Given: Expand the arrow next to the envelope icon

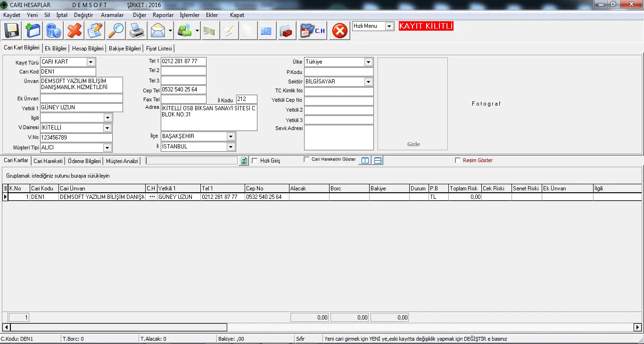Looking at the screenshot, I should pyautogui.click(x=170, y=31).
